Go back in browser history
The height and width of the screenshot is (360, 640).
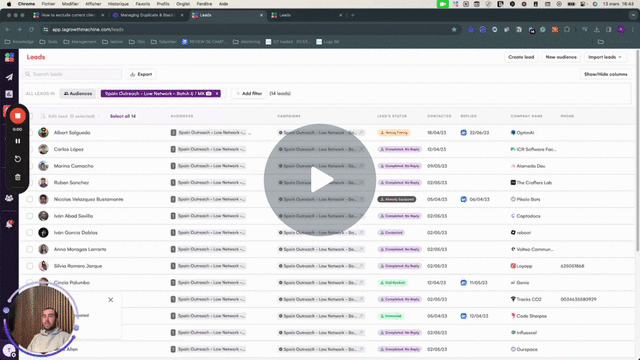(x=7, y=29)
